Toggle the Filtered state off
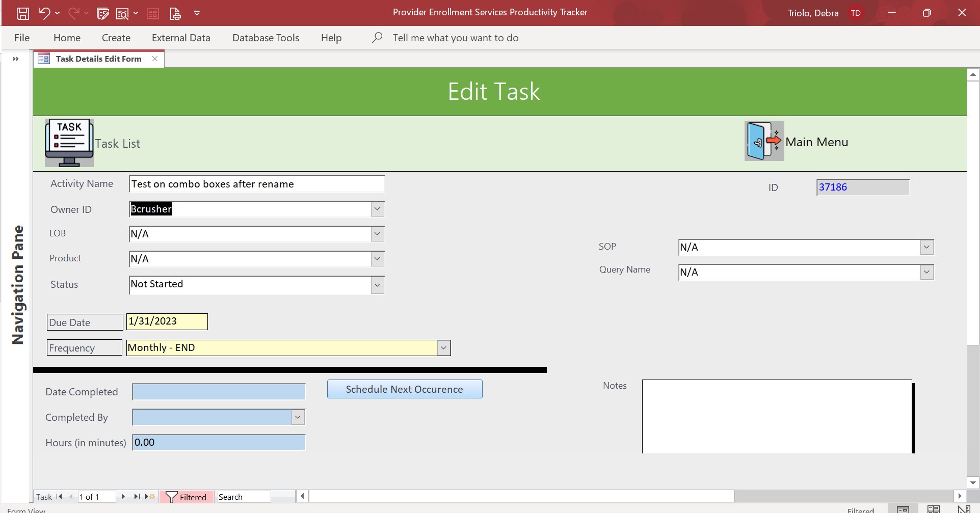This screenshot has width=980, height=513. [x=187, y=497]
